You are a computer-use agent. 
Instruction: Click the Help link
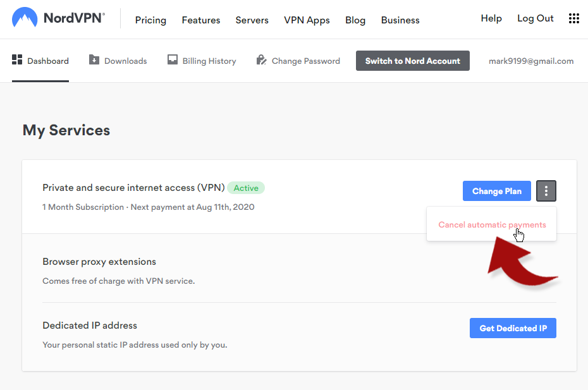491,18
